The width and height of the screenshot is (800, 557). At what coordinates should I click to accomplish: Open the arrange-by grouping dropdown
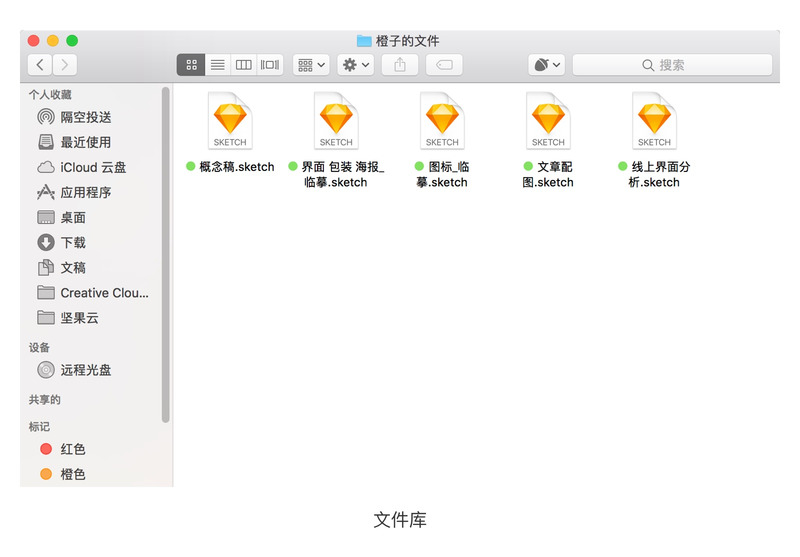coord(311,65)
